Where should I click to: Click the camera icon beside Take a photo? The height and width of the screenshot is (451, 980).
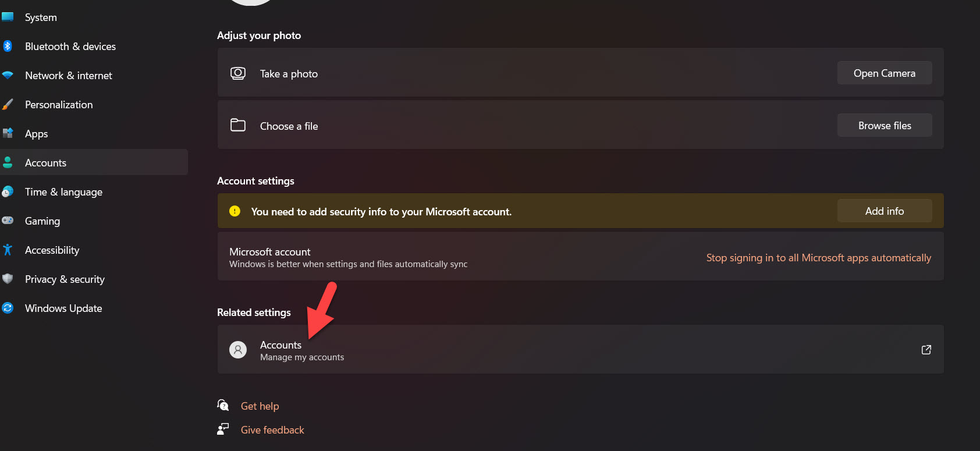tap(238, 73)
